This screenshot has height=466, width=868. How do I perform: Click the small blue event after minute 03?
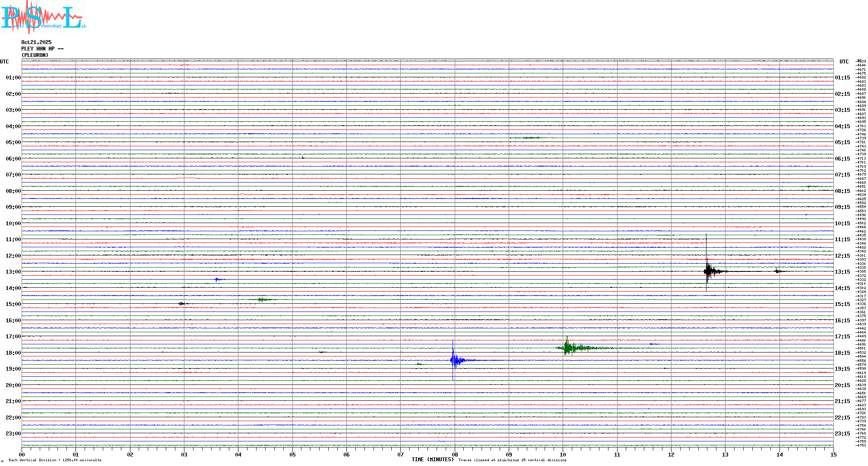pos(219,280)
